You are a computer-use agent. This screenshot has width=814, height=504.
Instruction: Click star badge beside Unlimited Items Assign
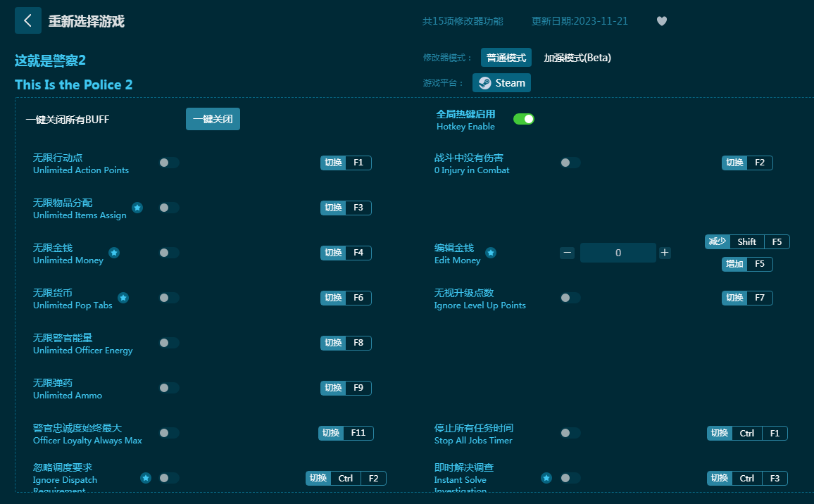tap(137, 208)
